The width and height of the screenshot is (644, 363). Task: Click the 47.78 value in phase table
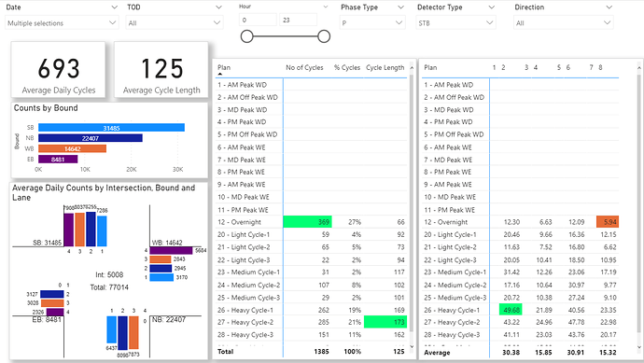point(576,322)
